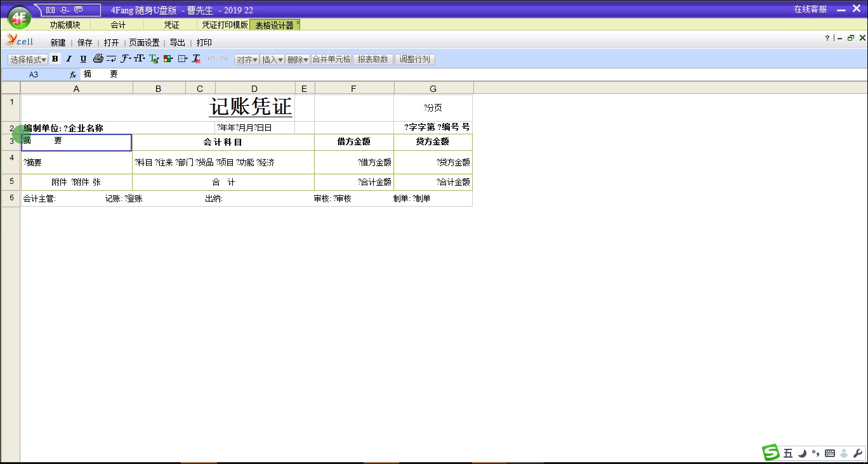Toggle Chinese punctuation in the input tray
Image resolution: width=868 pixels, height=464 pixels.
pos(815,453)
